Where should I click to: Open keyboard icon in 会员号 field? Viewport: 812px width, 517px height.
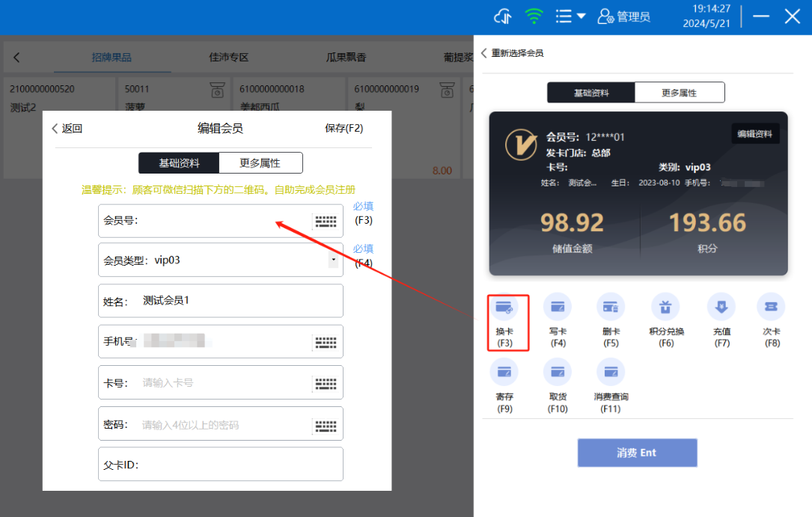tap(326, 221)
